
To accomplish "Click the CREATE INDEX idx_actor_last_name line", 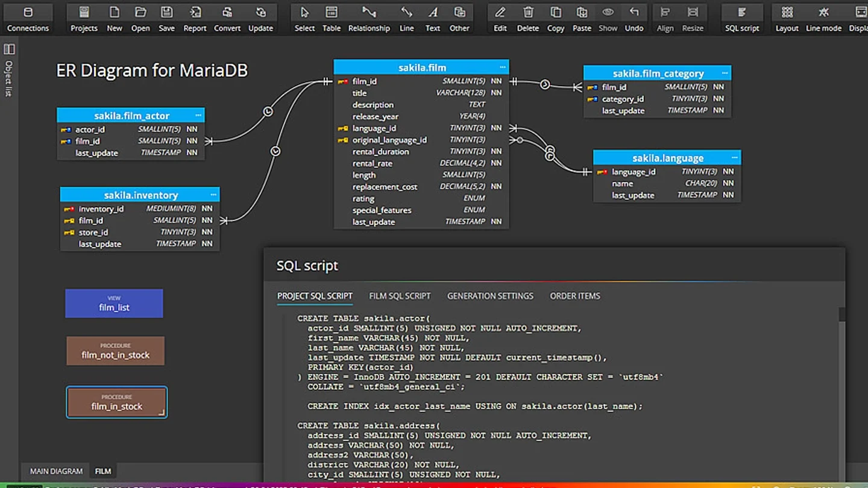I will (x=475, y=406).
